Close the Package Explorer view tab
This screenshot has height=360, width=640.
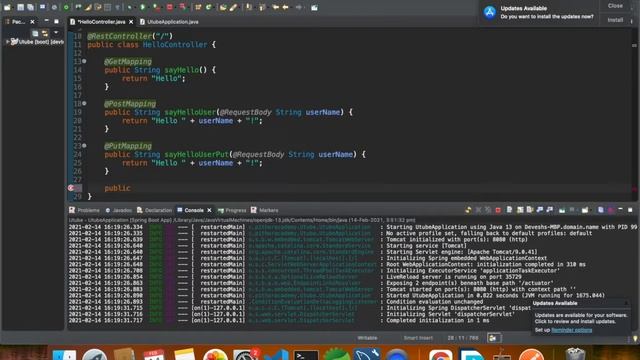tap(32, 22)
